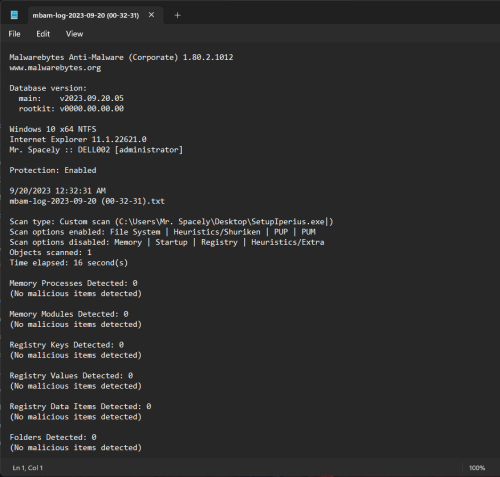Click the Scan type: Custom scan line
This screenshot has height=477, width=500.
pyautogui.click(x=171, y=222)
